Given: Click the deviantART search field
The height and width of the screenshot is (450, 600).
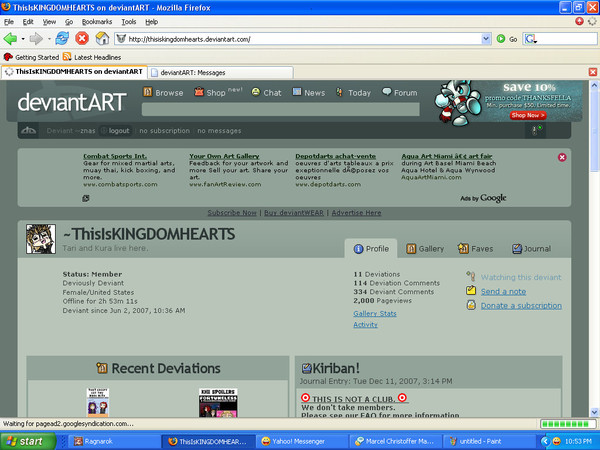Looking at the screenshot, I should [x=280, y=109].
